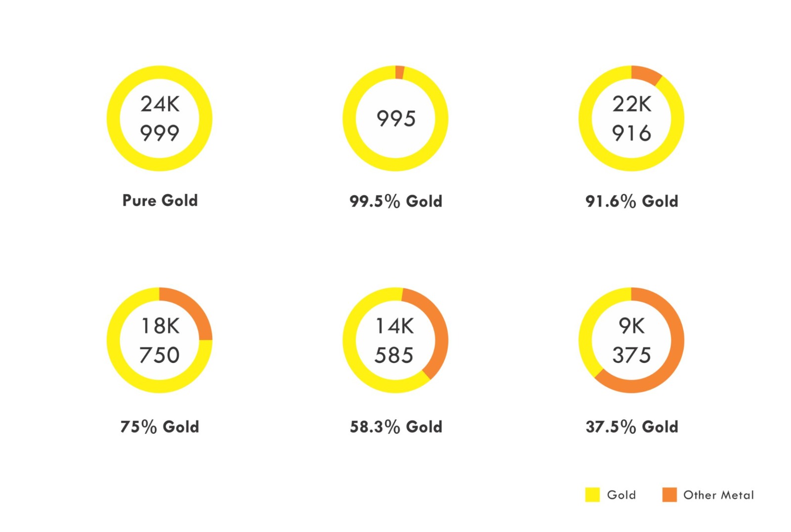Select the "Pure Gold" caption
791x532 pixels.
point(160,200)
